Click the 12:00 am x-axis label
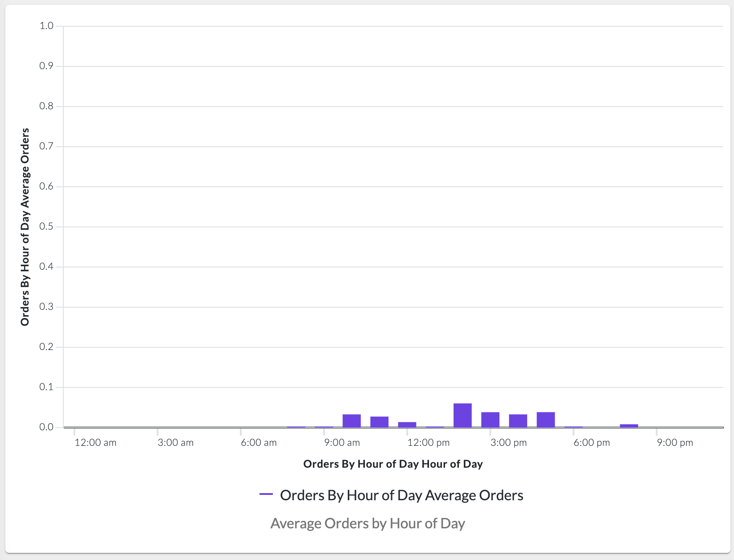Screen dimensions: 734x560 click(x=95, y=443)
